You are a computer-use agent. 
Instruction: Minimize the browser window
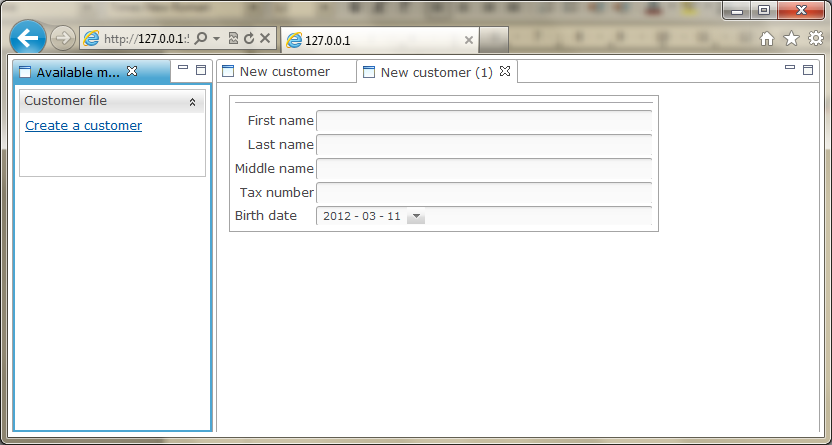coord(737,11)
